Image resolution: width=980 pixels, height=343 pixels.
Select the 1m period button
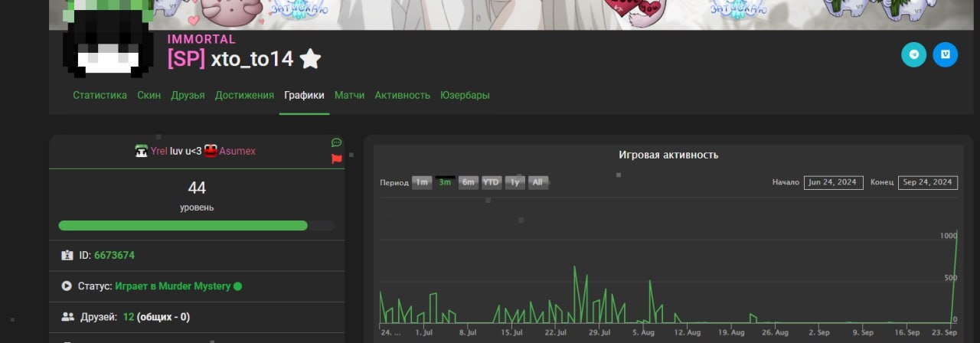click(421, 182)
